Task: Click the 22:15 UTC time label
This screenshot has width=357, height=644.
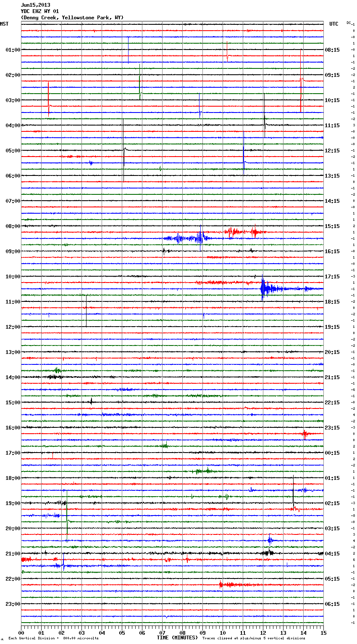Action: point(332,403)
